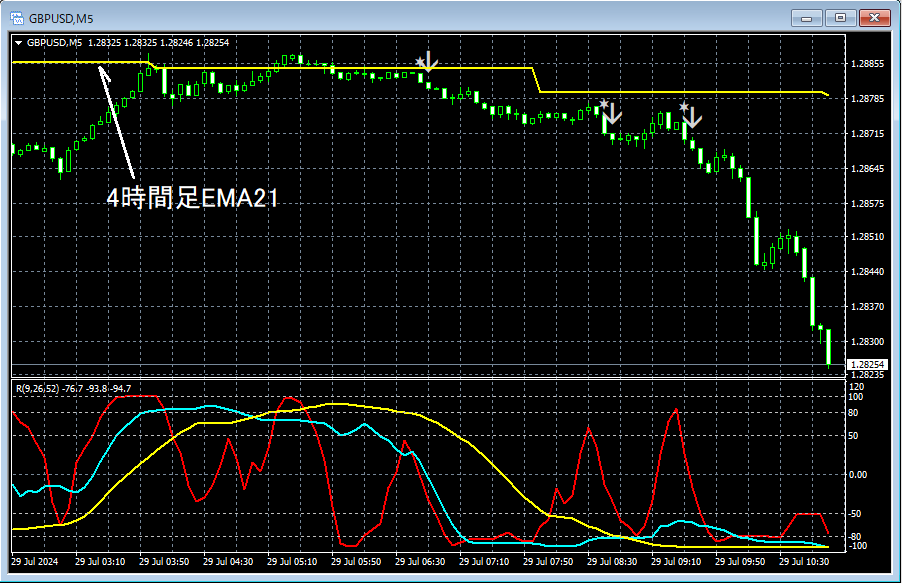
Task: Click the GBPUSD,M5 symbol label in chart
Action: 55,43
